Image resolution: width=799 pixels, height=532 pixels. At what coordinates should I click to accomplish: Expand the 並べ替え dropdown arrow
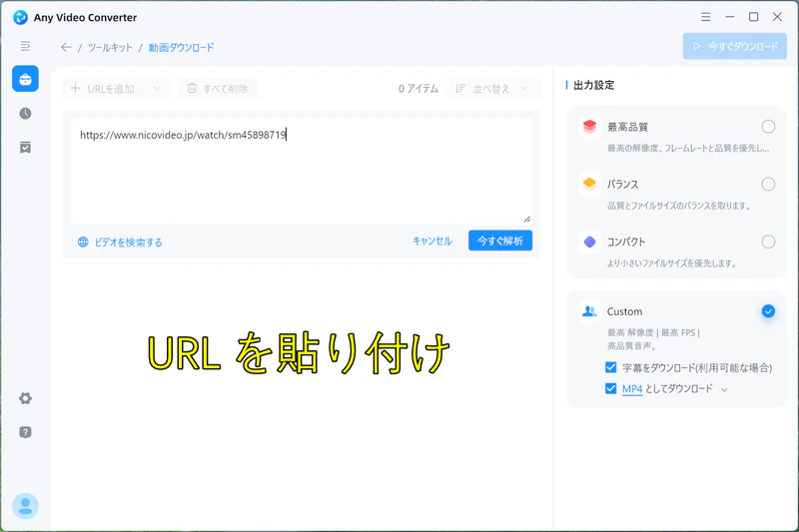pyautogui.click(x=524, y=89)
